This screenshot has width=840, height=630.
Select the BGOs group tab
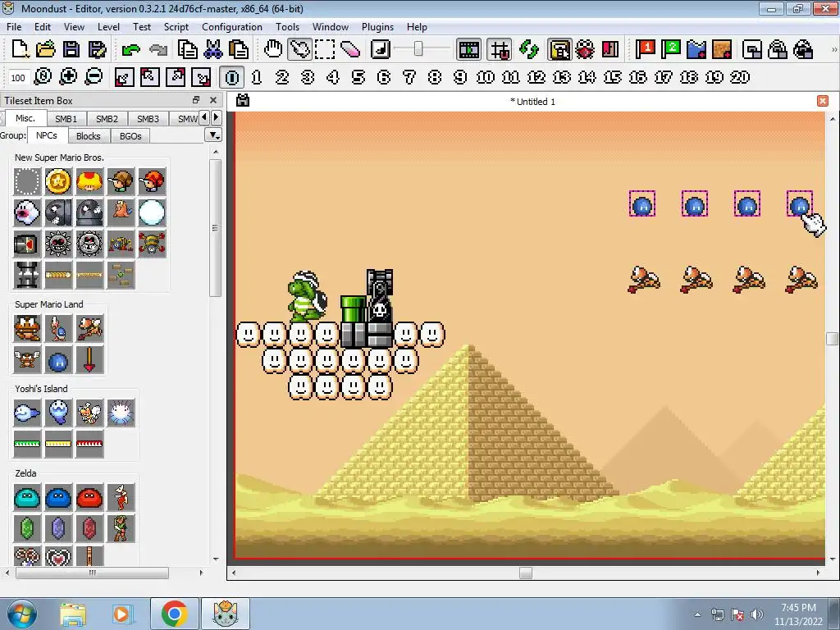coord(130,136)
